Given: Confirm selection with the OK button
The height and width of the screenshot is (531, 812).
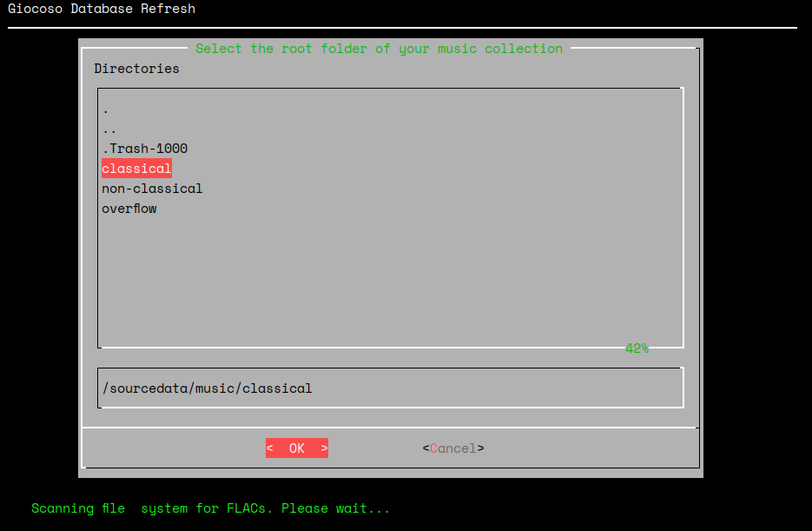Looking at the screenshot, I should tap(296, 448).
